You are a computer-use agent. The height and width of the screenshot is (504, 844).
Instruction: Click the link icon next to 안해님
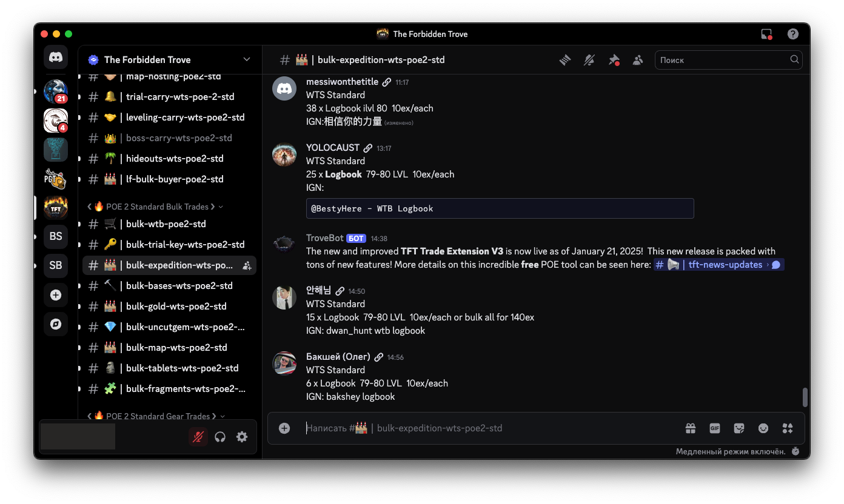340,291
